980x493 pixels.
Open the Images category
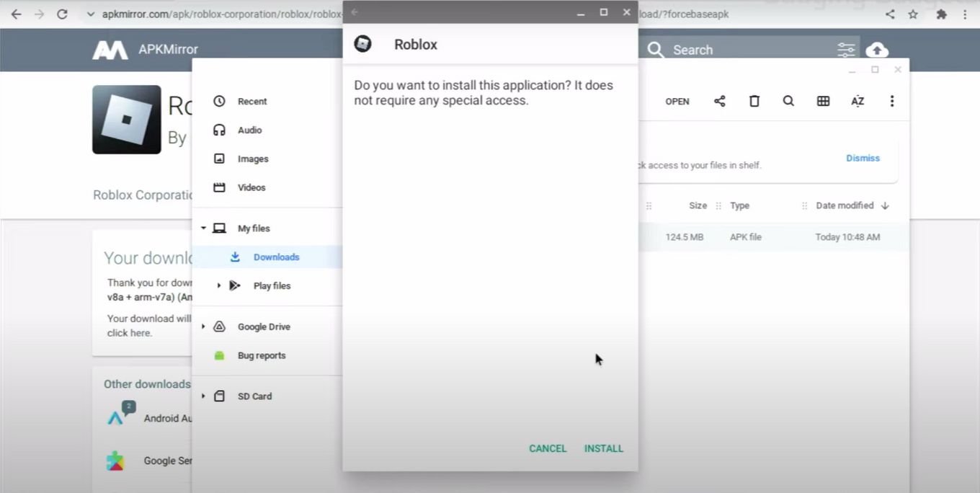click(252, 159)
